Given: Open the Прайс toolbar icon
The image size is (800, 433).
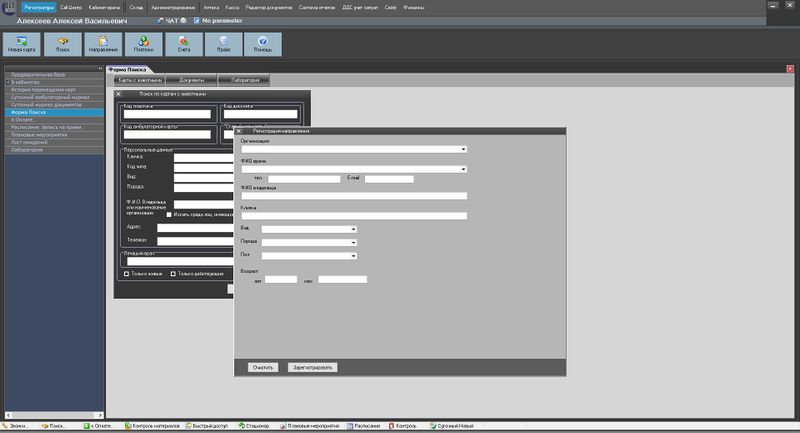Looking at the screenshot, I should point(224,43).
